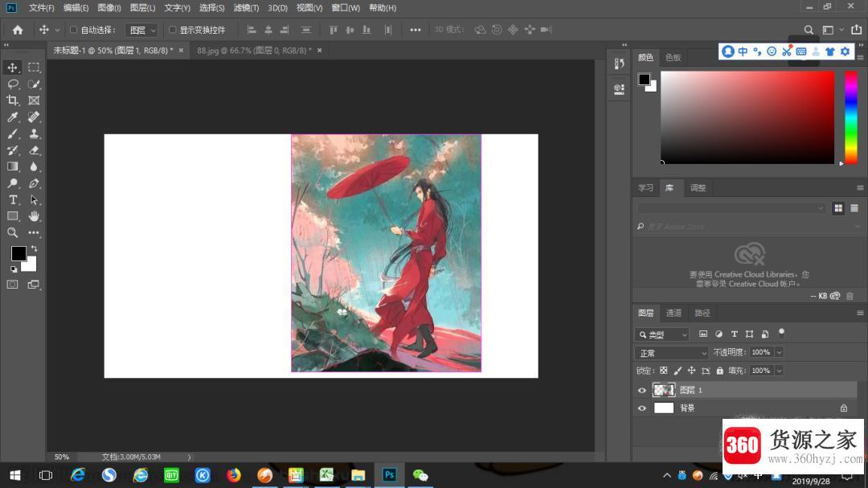Pick a color in the color field
This screenshot has height=488, width=868.
click(747, 117)
